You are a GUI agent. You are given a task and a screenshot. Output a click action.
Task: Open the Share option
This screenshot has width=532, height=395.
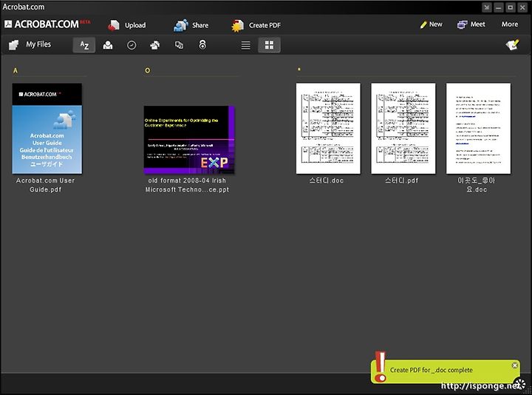pyautogui.click(x=191, y=25)
